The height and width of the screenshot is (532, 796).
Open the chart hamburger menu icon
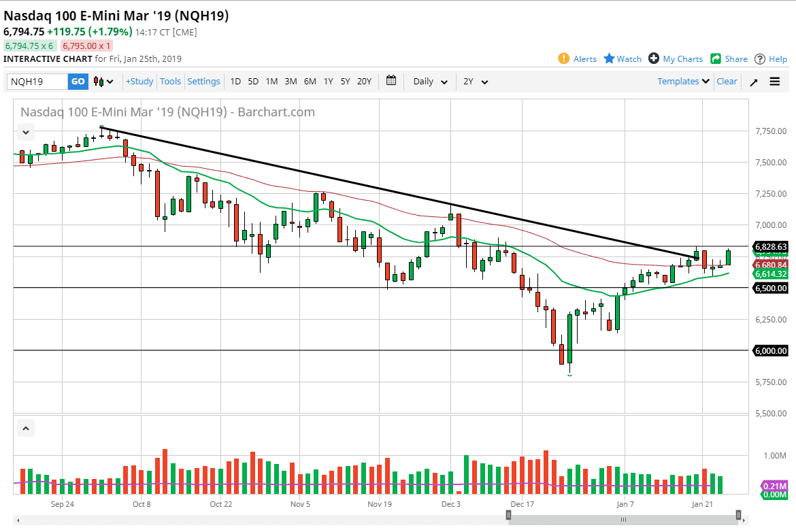coord(775,81)
